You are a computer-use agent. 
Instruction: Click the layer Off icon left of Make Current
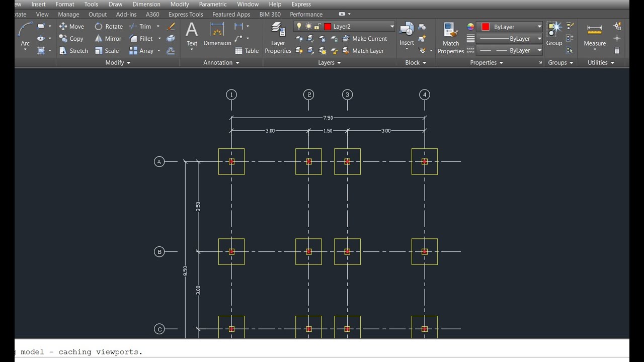tap(299, 39)
